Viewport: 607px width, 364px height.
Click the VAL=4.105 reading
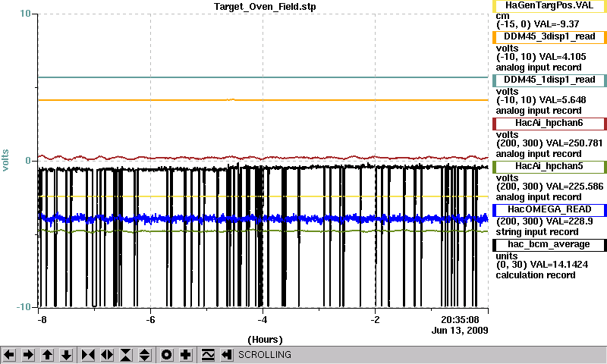tap(562, 57)
